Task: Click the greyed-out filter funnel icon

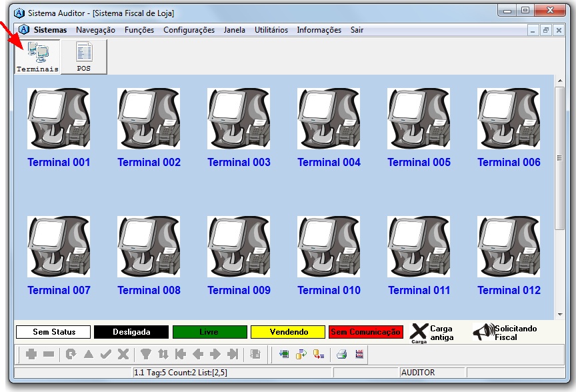Action: [x=145, y=355]
